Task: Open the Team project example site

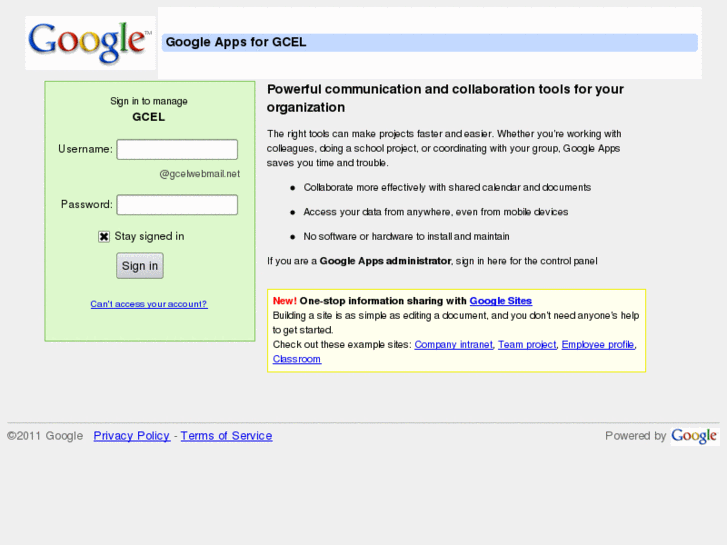Action: point(527,345)
